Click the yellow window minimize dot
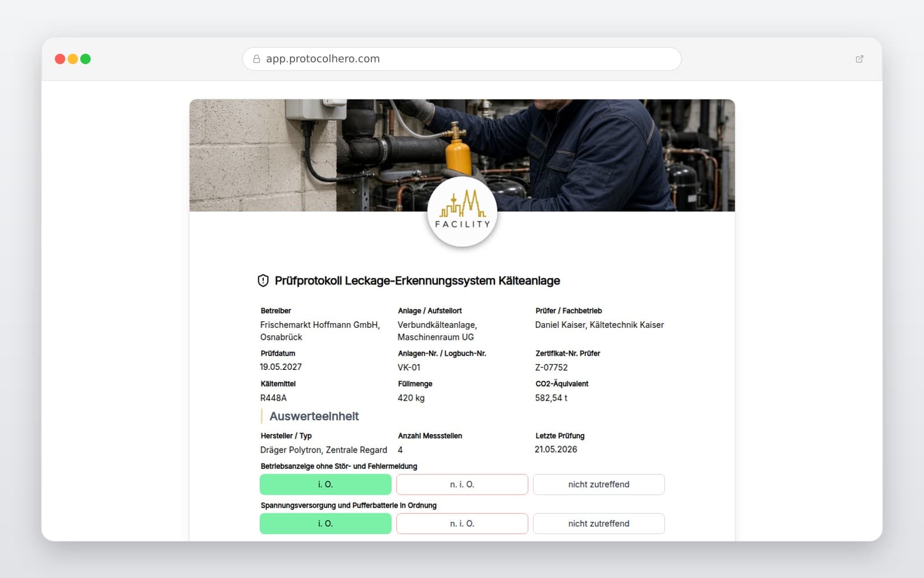The image size is (924, 578). (x=73, y=59)
